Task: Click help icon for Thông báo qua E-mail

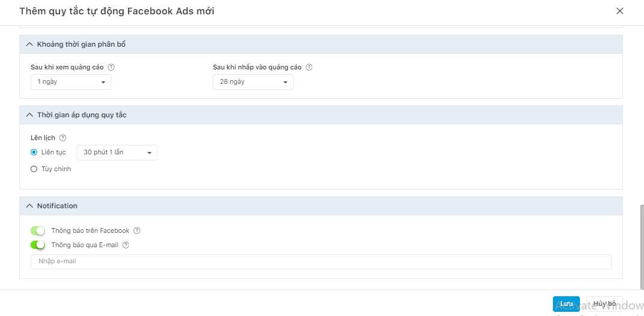Action: click(x=126, y=245)
